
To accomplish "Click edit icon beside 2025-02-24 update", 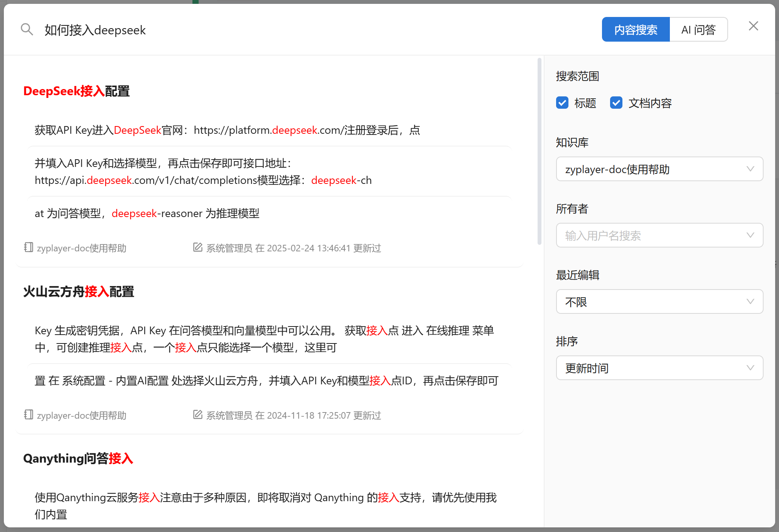I will click(197, 247).
